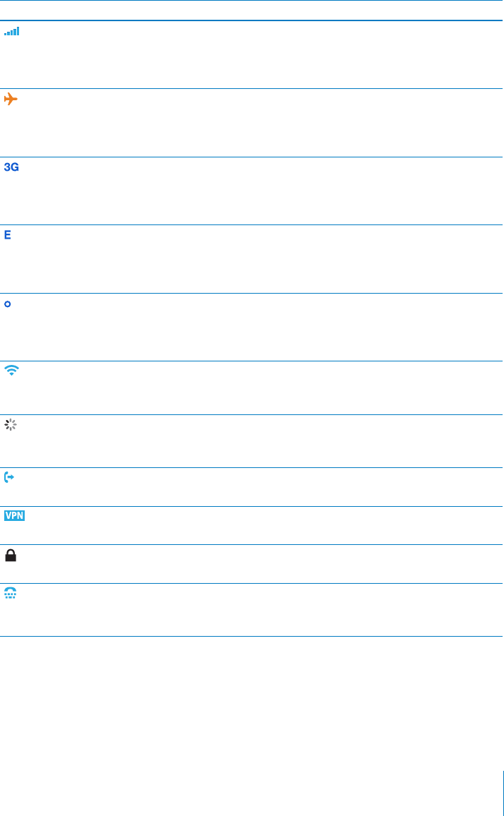Click the dark vertical bar at page corner
This screenshot has height=816, width=504.
point(503,793)
